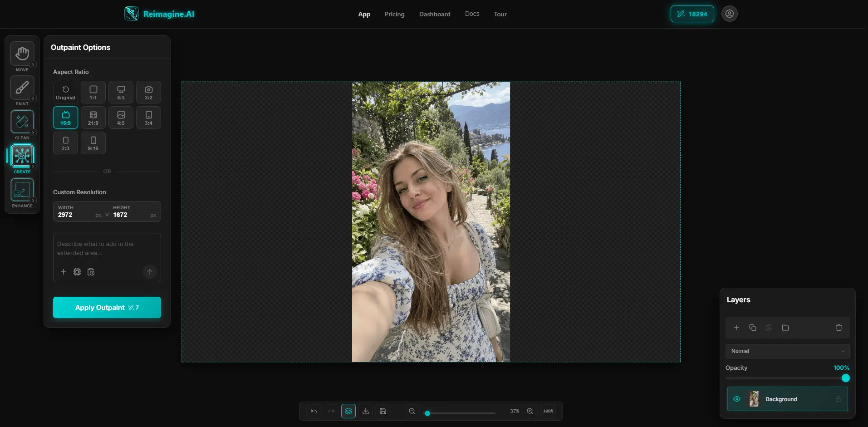Delete layer with trash icon
Screen dimensions: 868x427
(839, 328)
